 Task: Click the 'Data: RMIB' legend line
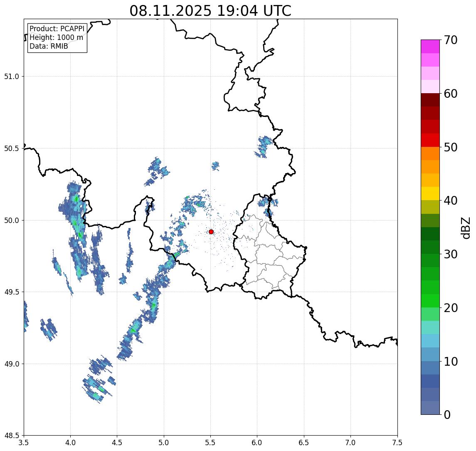[49, 46]
